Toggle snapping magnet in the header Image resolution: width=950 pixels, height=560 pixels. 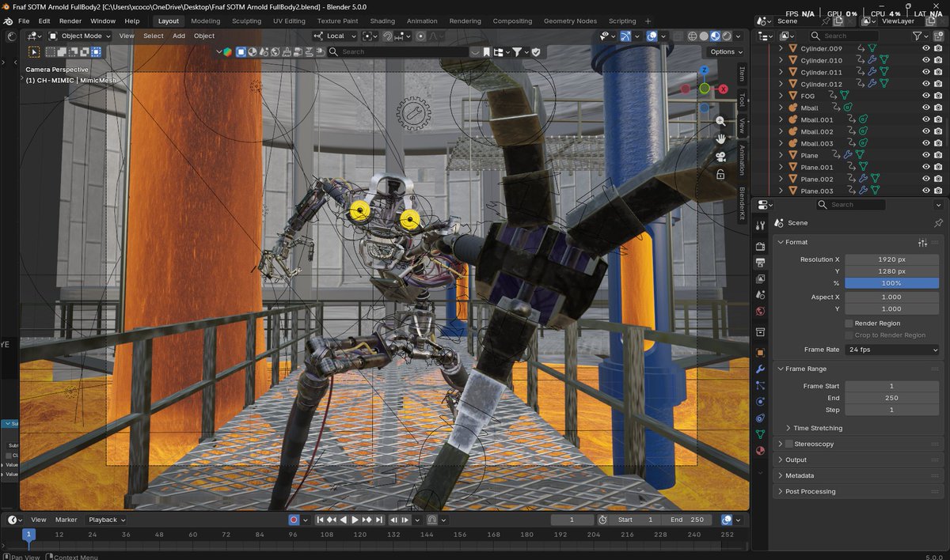tap(388, 36)
